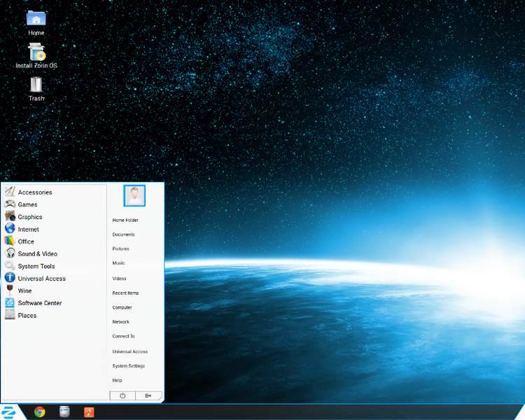Open Computer from the menu

tap(122, 307)
